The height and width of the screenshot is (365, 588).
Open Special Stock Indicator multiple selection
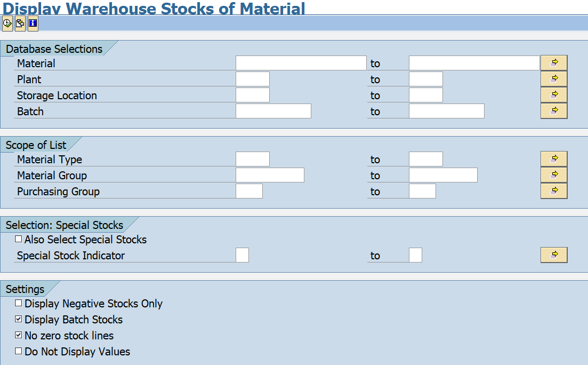(554, 255)
